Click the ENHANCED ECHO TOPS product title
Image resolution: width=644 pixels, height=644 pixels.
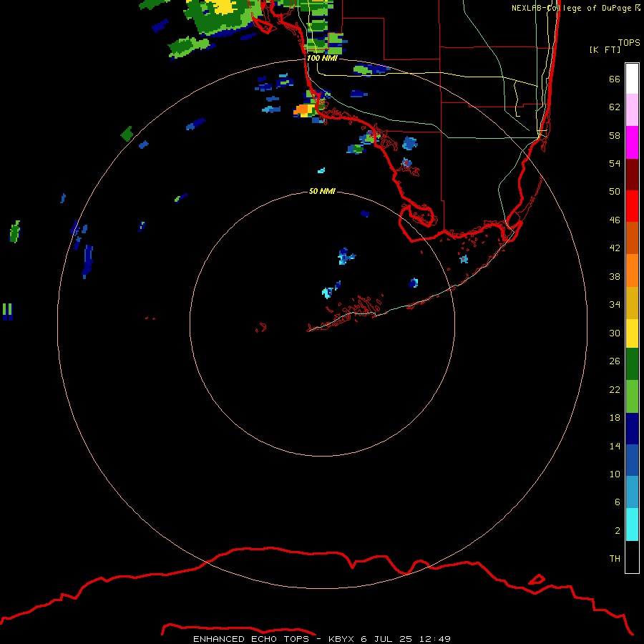250,639
